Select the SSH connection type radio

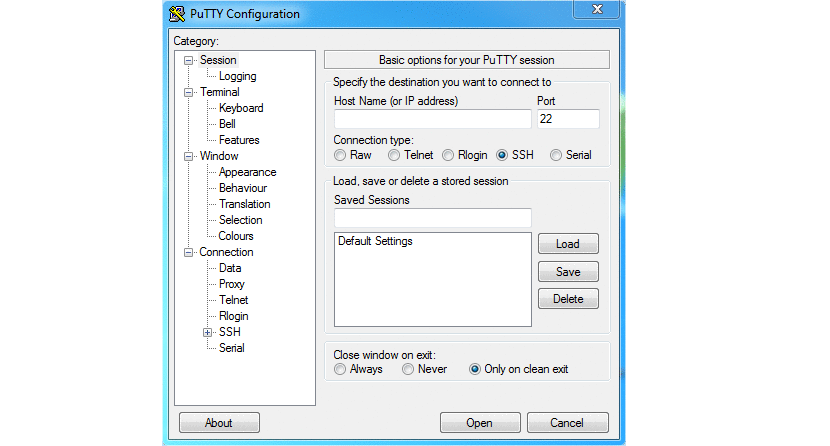(x=502, y=155)
